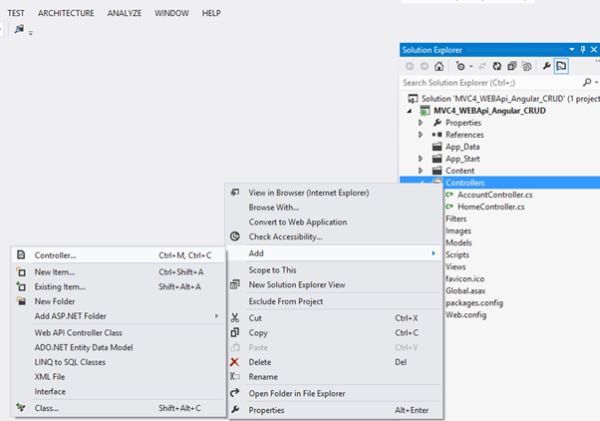Open the ANALYZE menu

pos(124,13)
